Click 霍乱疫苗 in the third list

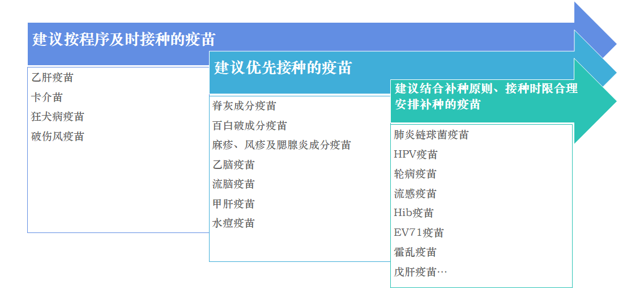(x=415, y=252)
